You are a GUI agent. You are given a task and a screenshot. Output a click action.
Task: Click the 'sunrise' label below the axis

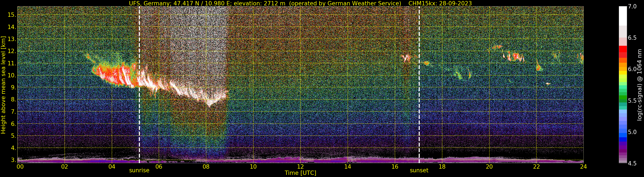coord(139,171)
